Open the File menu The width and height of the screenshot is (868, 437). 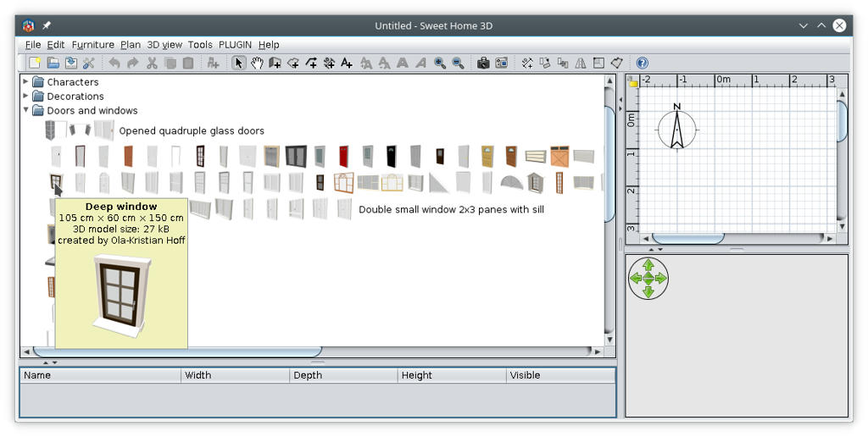pyautogui.click(x=33, y=45)
